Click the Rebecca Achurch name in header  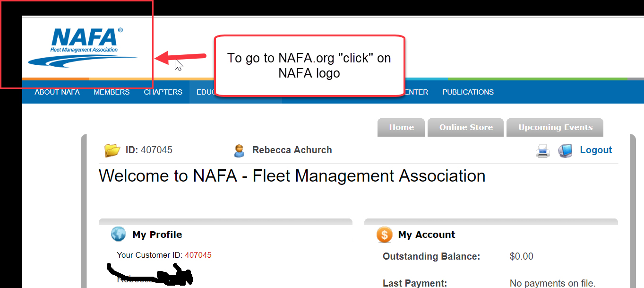pos(292,150)
